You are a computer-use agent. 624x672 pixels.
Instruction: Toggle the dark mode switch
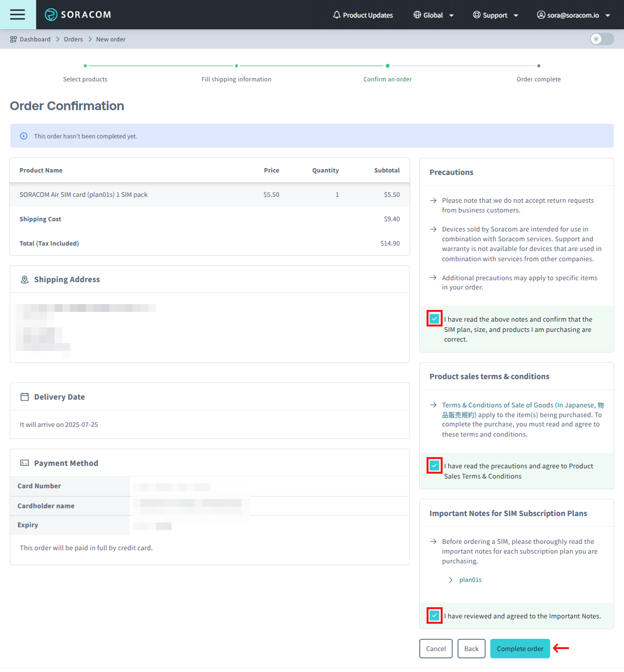(601, 39)
